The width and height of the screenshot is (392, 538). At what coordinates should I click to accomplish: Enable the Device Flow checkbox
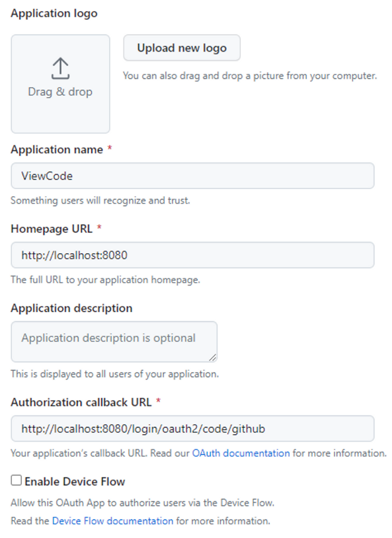[16, 480]
